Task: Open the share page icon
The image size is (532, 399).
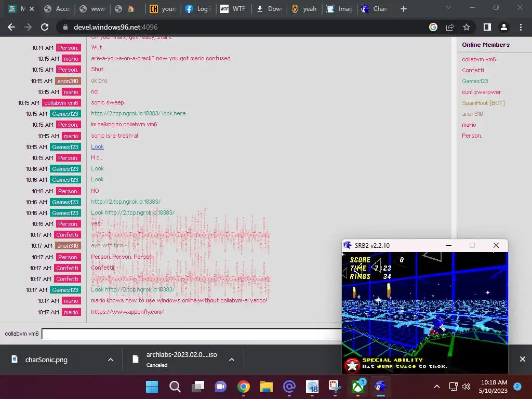Action: 450,27
